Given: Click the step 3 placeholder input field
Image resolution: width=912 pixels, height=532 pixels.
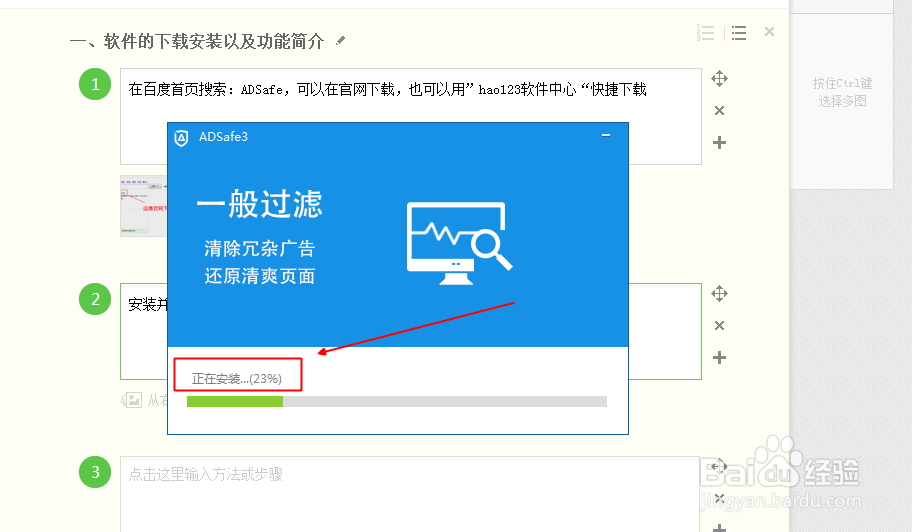Looking at the screenshot, I should 409,494.
